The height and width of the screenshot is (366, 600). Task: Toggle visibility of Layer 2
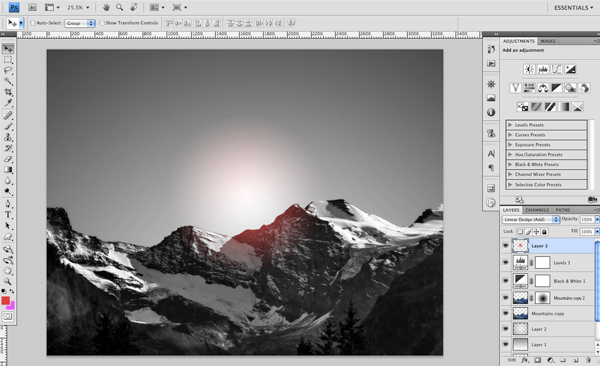tap(506, 329)
